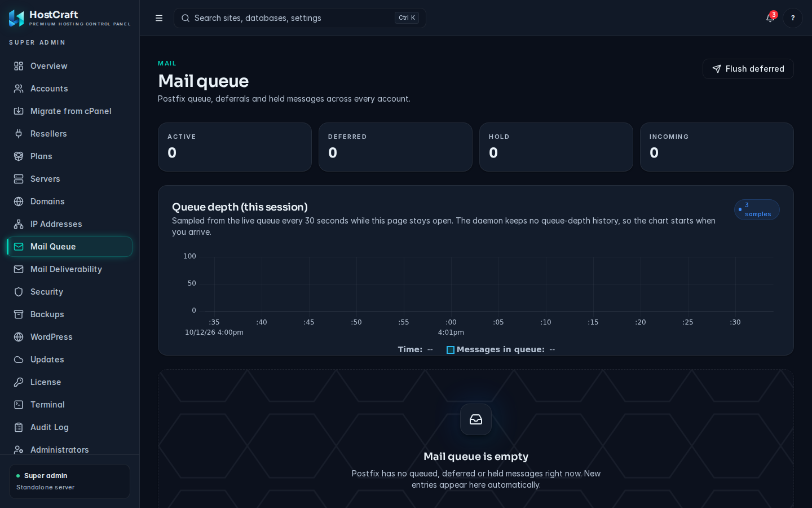Click the "Mail queue is empty" heading
The width and height of the screenshot is (812, 508).
(476, 457)
